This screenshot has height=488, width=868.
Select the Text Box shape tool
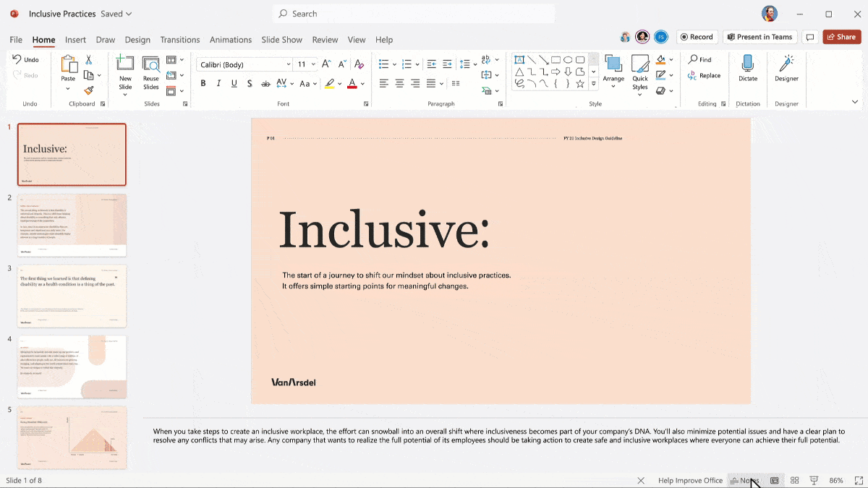pyautogui.click(x=519, y=59)
